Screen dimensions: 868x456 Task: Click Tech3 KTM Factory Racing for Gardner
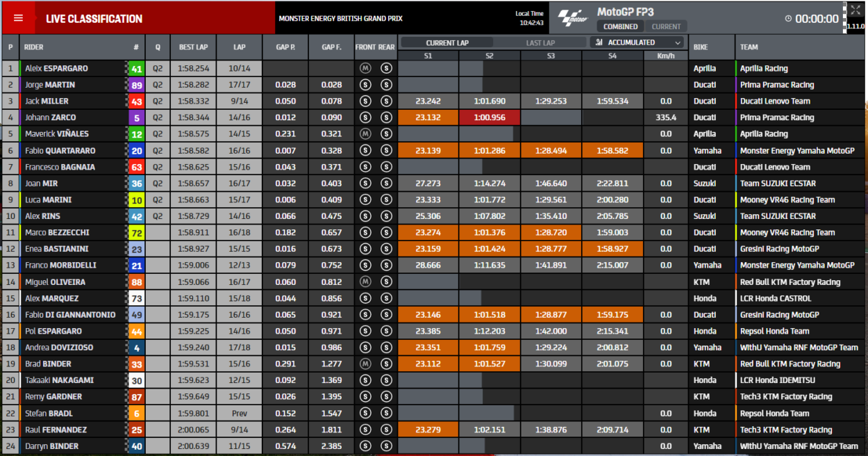[x=786, y=396]
